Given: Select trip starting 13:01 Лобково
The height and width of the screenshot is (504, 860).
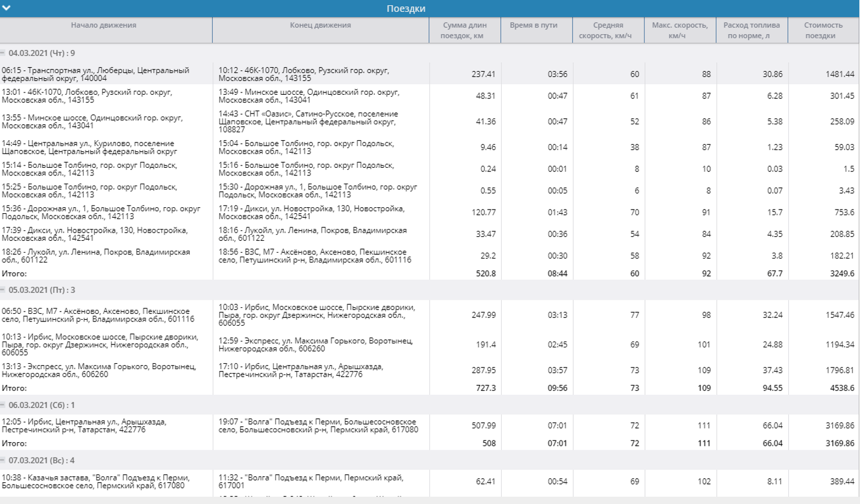Looking at the screenshot, I should pos(87,96).
